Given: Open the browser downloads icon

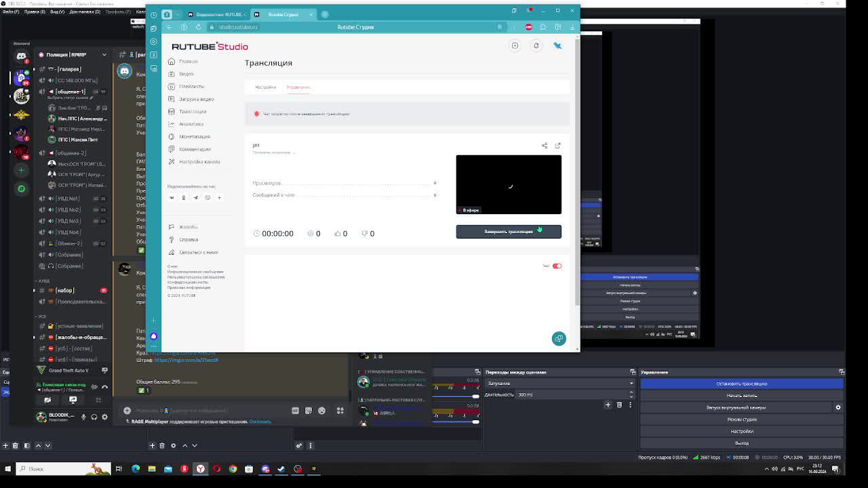Looking at the screenshot, I should coord(572,27).
